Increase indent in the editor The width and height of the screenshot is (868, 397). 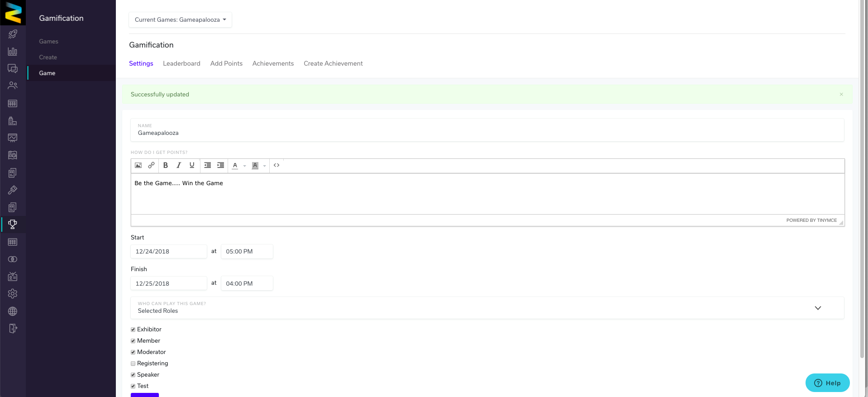[220, 165]
